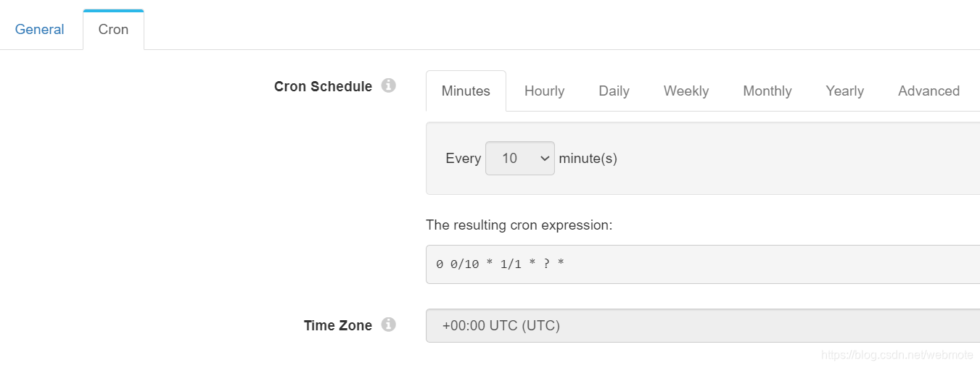Choose the Daily schedule tab
The height and width of the screenshot is (368, 980).
pos(614,91)
